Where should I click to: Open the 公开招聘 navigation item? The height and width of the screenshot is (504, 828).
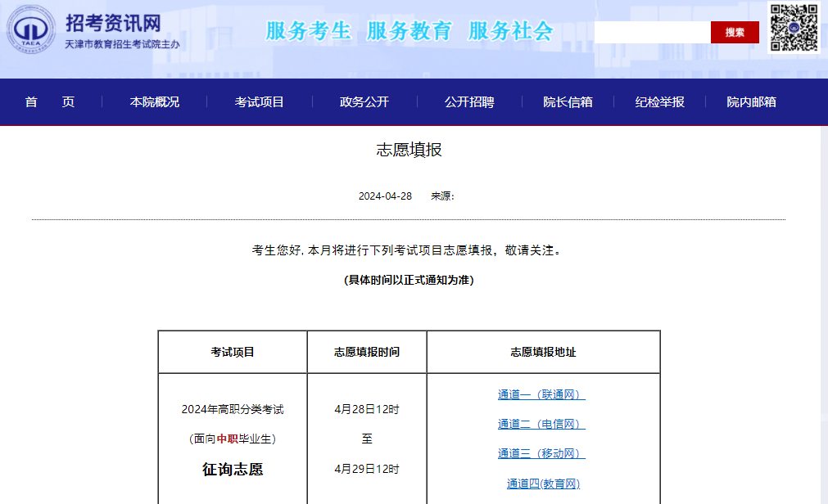click(x=469, y=101)
